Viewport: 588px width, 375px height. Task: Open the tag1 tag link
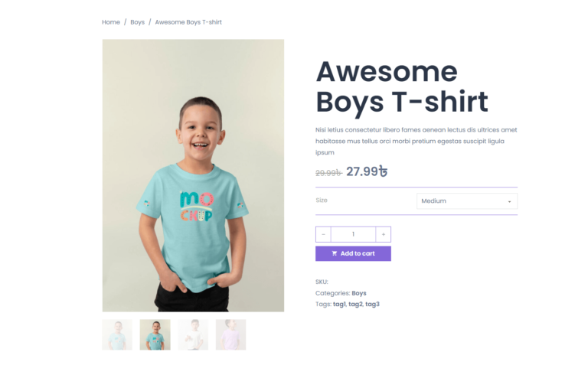[x=339, y=304]
